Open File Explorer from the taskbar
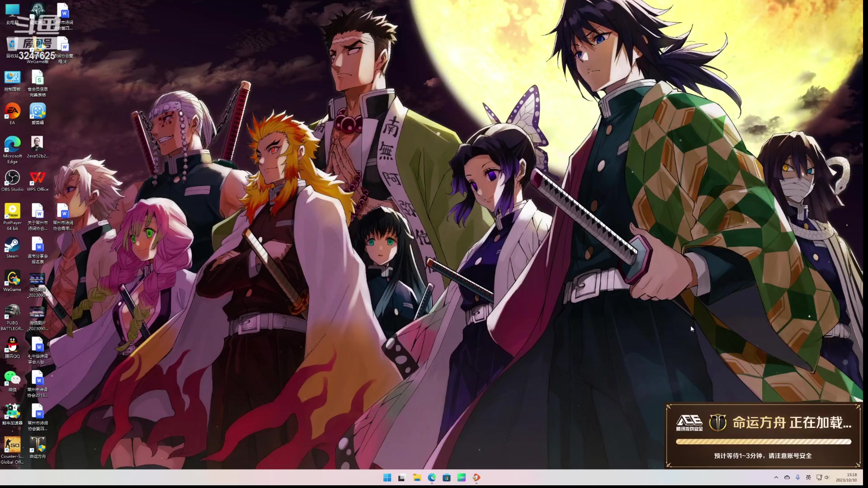The height and width of the screenshot is (488, 868). [x=417, y=478]
